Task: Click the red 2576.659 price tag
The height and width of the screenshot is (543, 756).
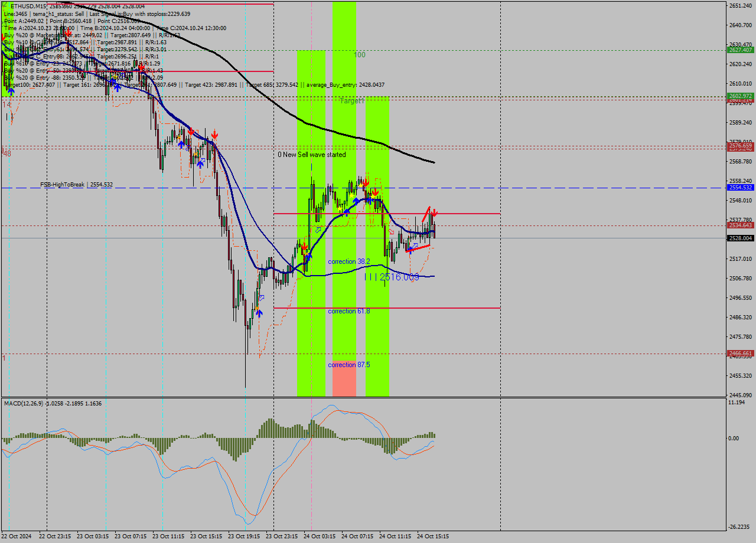Action: coord(740,145)
